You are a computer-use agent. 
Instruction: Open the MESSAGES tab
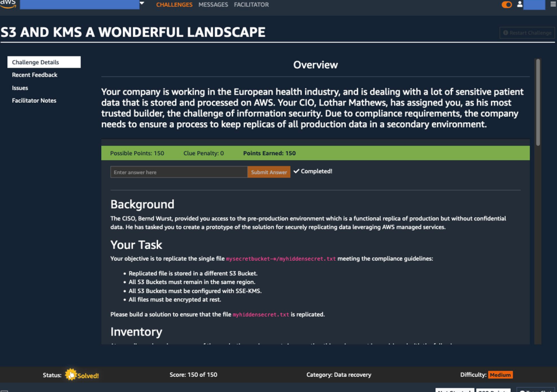click(213, 4)
